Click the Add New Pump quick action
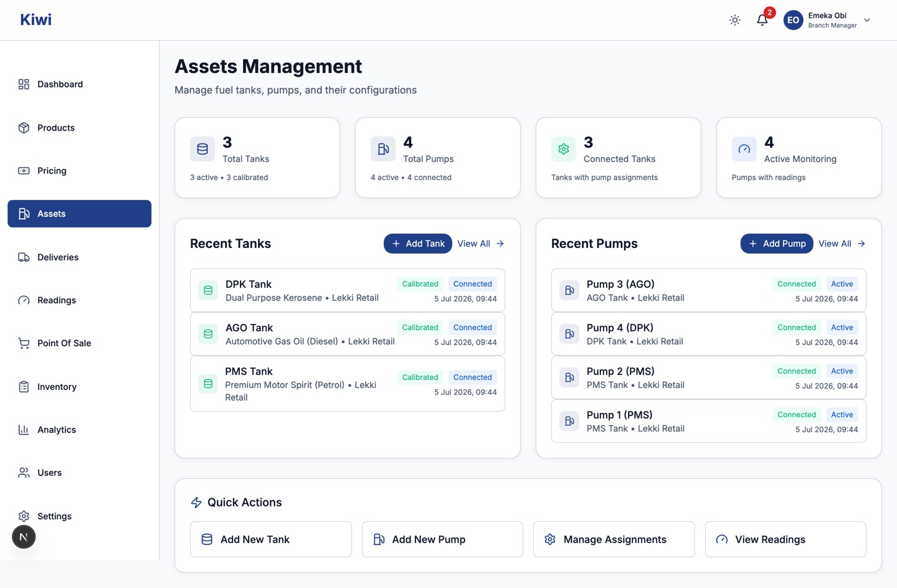This screenshot has width=897, height=588. click(x=442, y=539)
